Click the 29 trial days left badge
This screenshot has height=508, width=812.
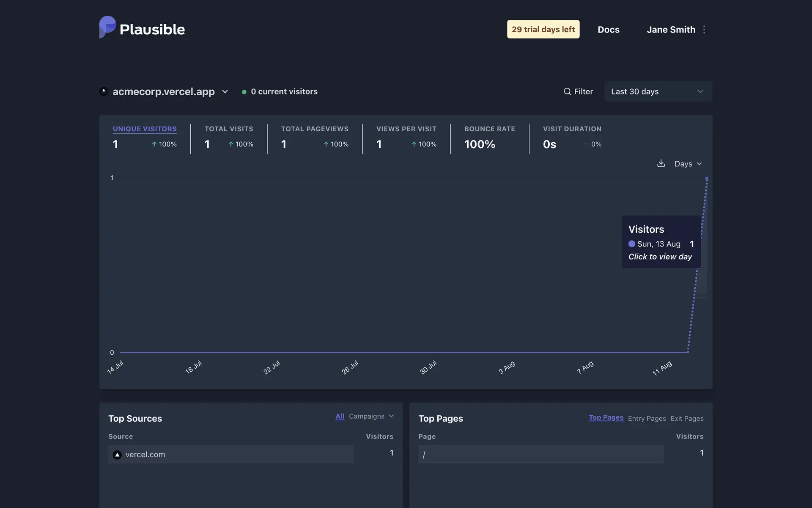543,29
